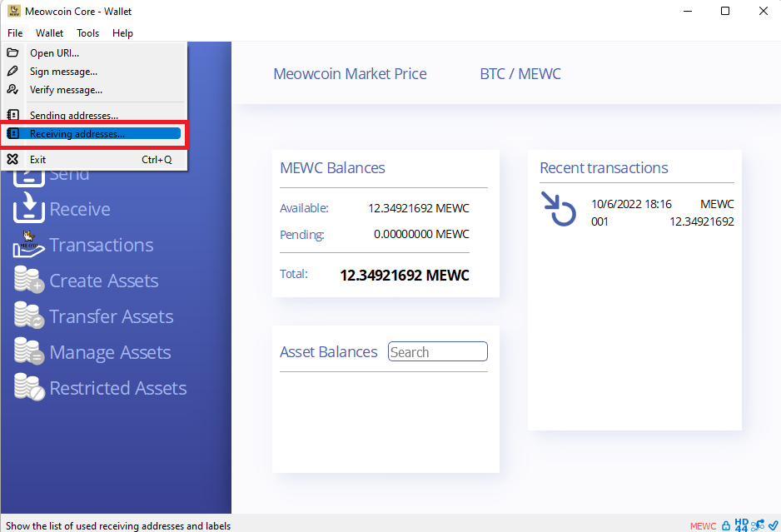Choose Sending addresses... menu entry
Image resolution: width=781 pixels, height=532 pixels.
94,115
